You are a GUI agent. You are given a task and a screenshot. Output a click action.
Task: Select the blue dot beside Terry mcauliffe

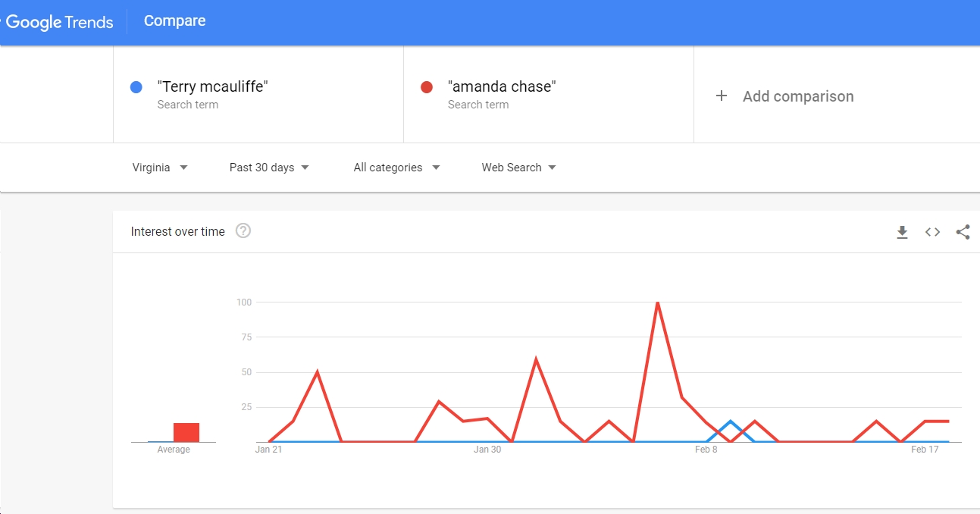point(136,87)
